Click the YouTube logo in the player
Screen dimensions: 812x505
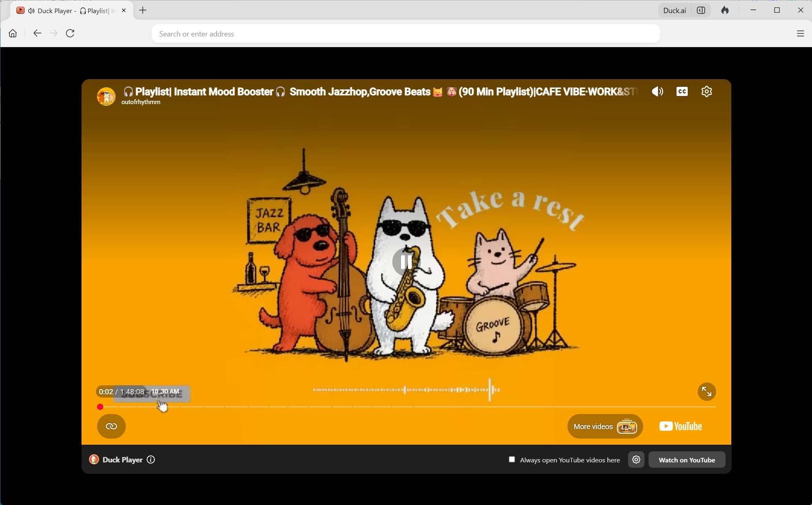(680, 426)
